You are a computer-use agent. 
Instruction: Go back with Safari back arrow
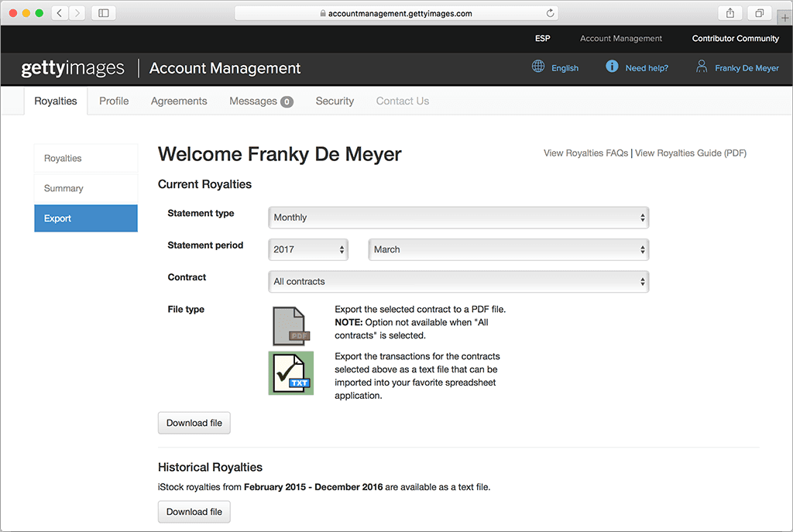click(x=60, y=13)
